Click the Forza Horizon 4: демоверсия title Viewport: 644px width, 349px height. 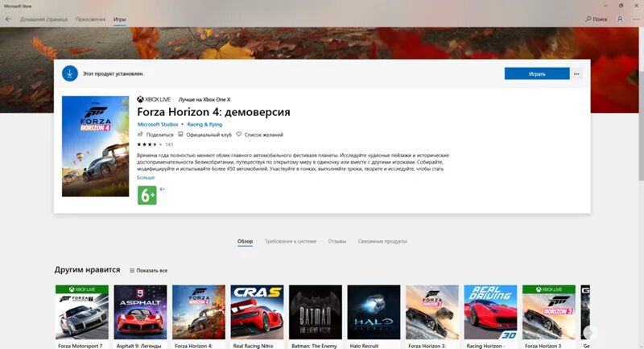click(x=213, y=112)
